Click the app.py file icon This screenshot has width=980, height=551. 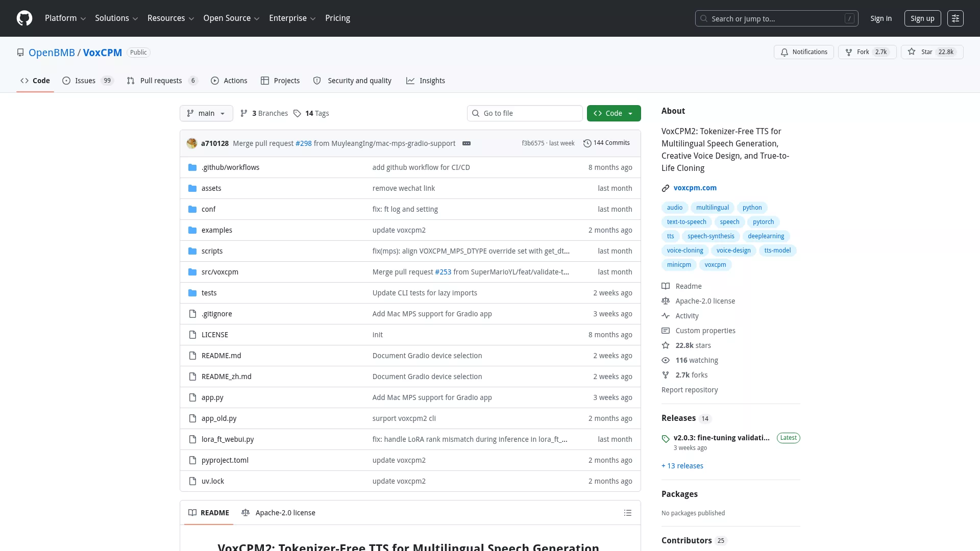pyautogui.click(x=192, y=397)
